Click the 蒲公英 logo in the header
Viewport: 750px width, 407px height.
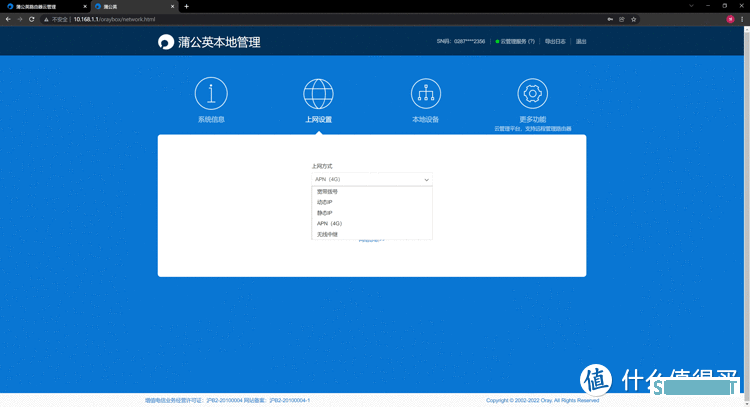(x=165, y=42)
